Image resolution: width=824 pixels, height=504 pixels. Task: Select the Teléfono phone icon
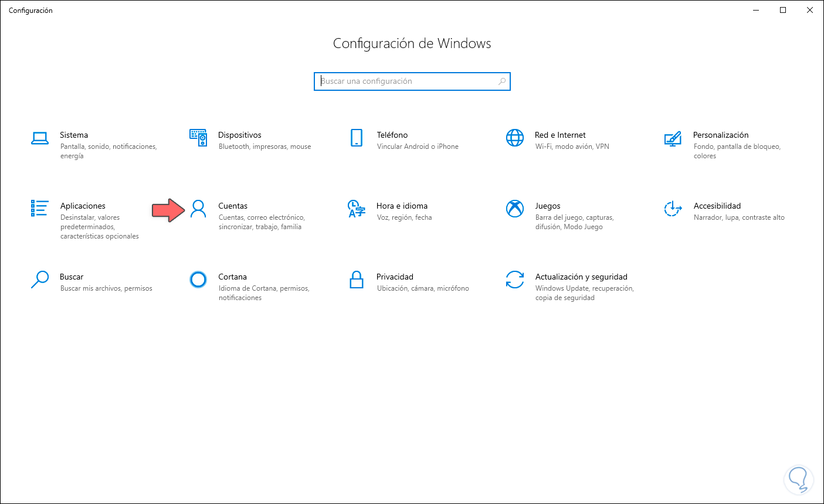coord(357,138)
